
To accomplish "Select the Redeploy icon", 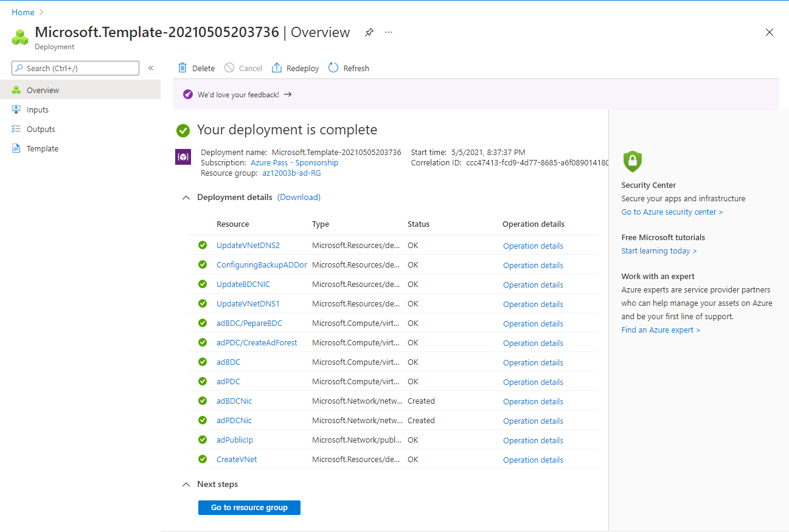I will [x=278, y=67].
